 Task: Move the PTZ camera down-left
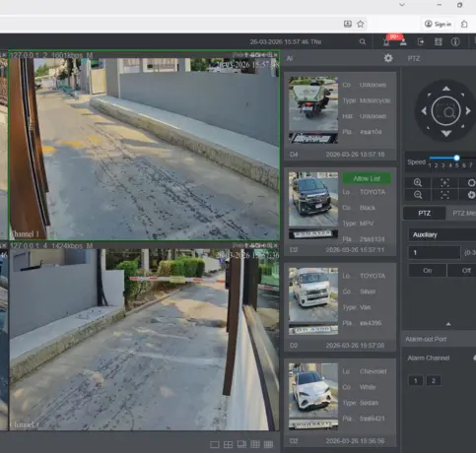429,127
